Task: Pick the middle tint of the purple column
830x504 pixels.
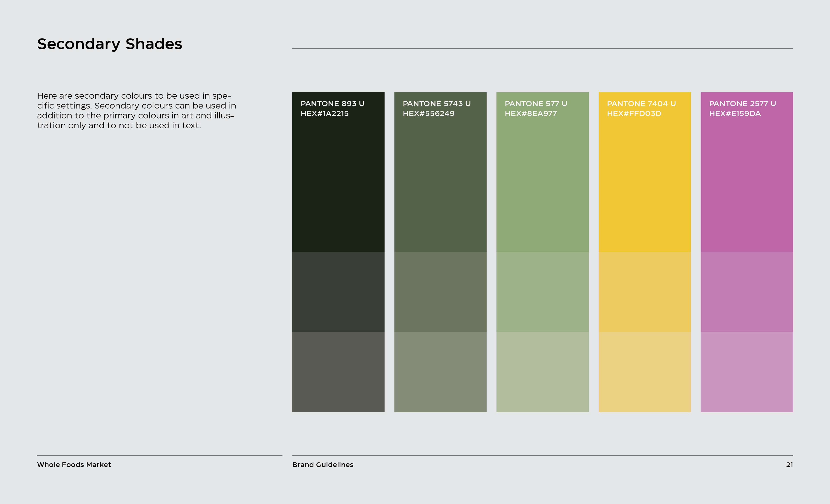Action: point(747,292)
